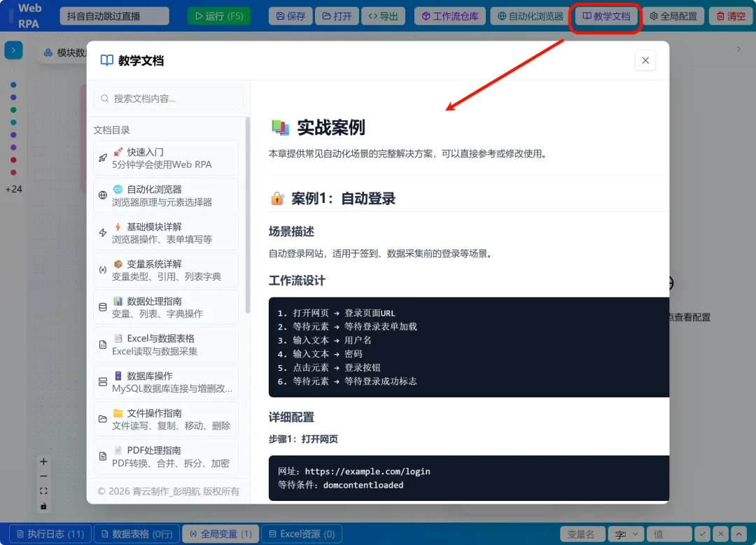756x545 pixels.
Task: Open 自动化浏览器 from the top toolbar
Action: (531, 16)
